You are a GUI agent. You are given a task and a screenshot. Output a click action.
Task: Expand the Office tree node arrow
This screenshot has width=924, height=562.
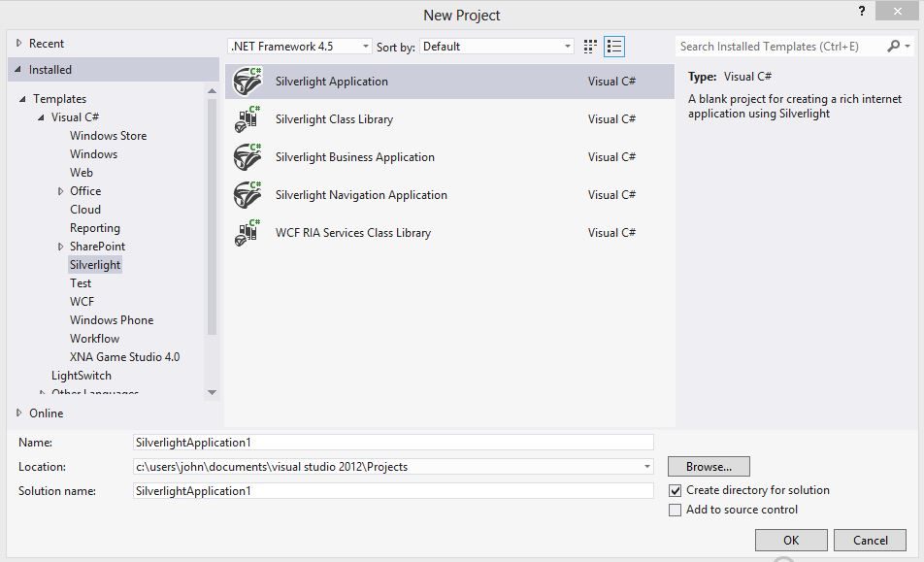coord(60,191)
